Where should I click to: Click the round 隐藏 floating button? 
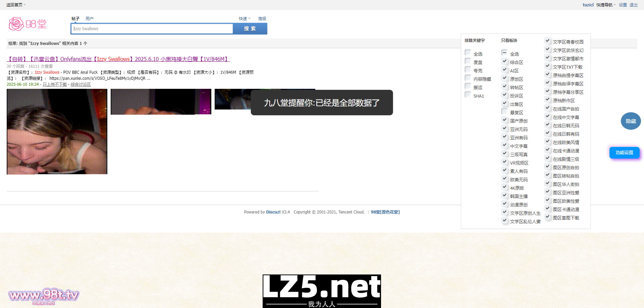(x=631, y=121)
